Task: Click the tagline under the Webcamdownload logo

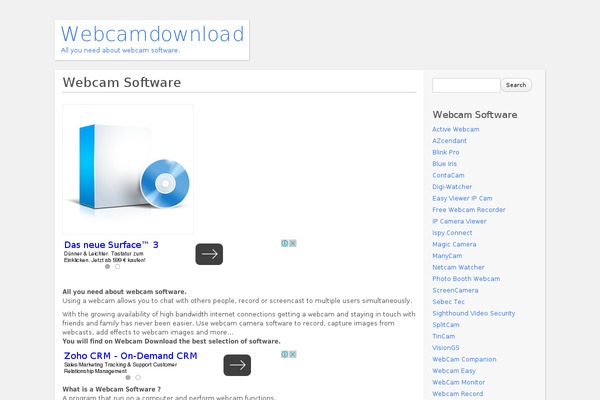Action: point(120,50)
